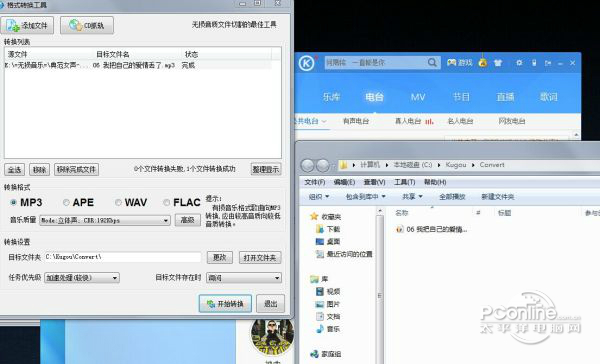Click the 整理显示 button
The width and height of the screenshot is (600, 364).
266,169
